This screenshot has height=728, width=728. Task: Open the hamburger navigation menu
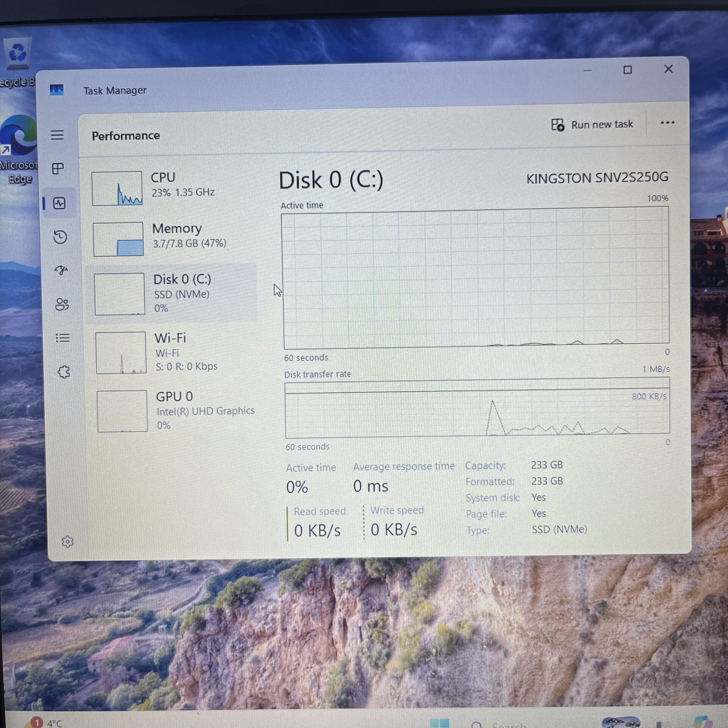point(57,135)
